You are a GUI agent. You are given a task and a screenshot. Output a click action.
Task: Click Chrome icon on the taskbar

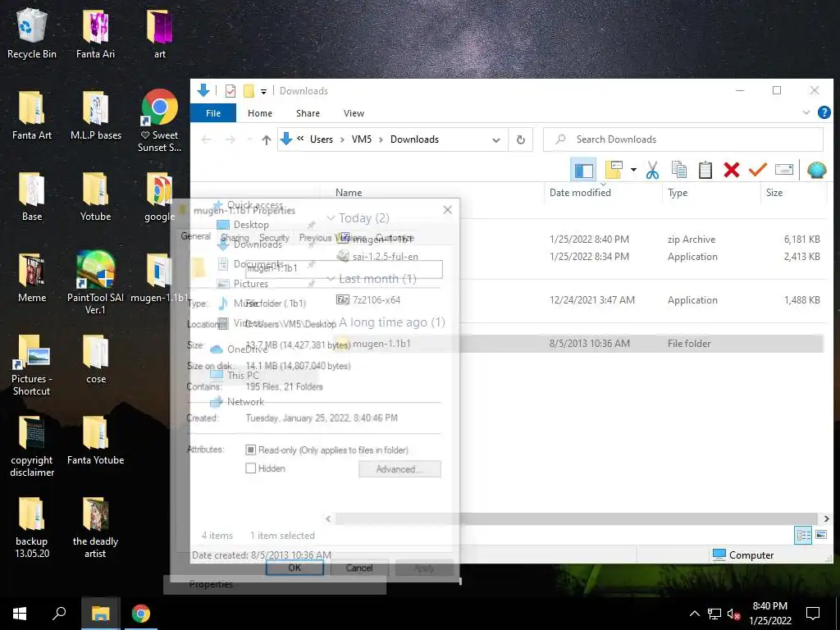141,614
